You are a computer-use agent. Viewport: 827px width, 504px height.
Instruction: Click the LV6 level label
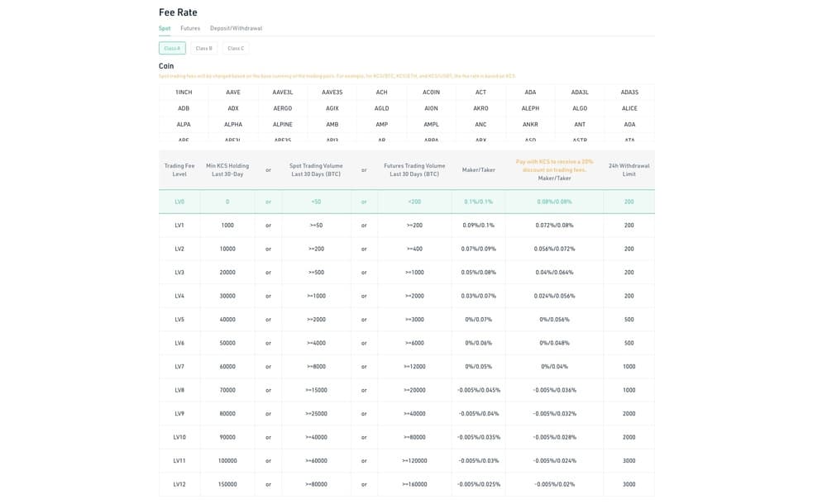click(x=179, y=343)
